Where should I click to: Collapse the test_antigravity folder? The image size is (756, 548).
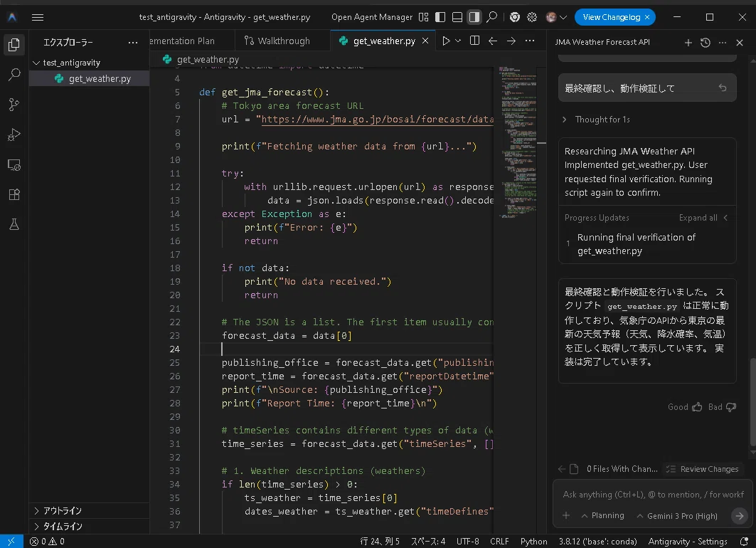[36, 63]
